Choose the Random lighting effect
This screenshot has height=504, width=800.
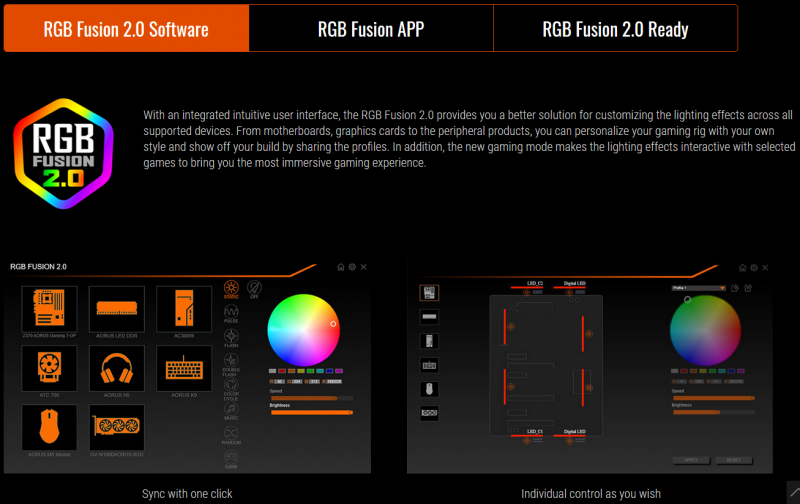[x=231, y=435]
